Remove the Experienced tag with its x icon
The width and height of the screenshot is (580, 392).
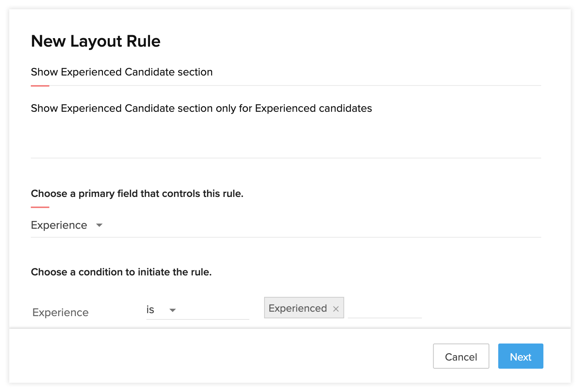click(336, 309)
